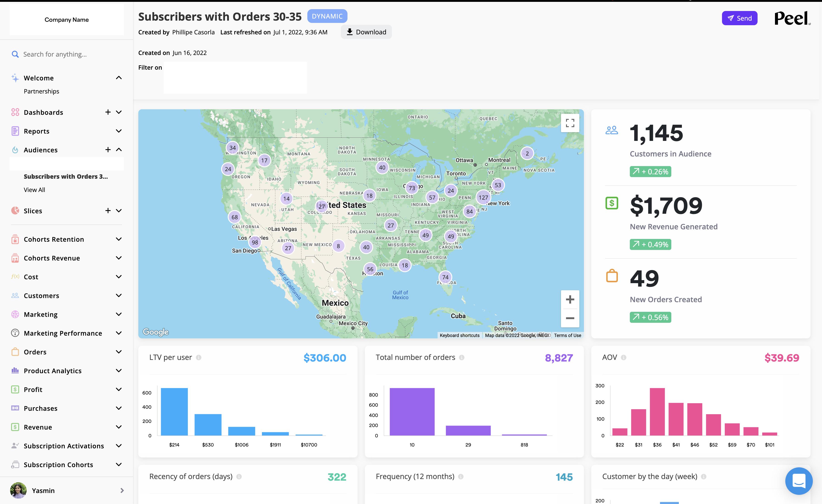Click the info icon next to AOV
The height and width of the screenshot is (504, 822).
point(624,357)
